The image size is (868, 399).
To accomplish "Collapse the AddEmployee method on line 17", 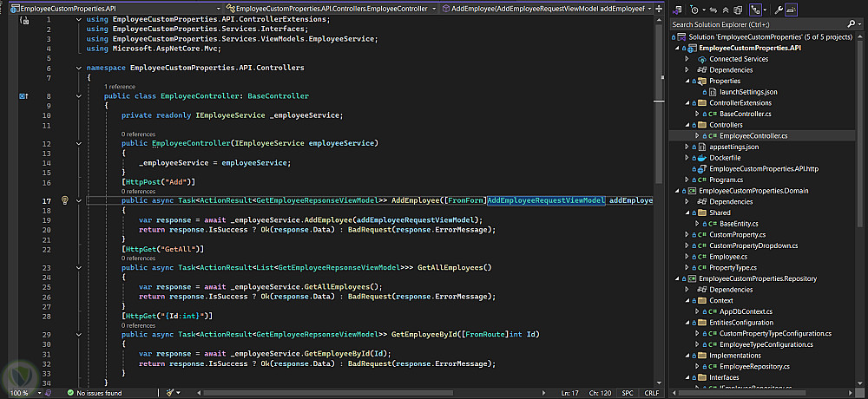I will 79,200.
